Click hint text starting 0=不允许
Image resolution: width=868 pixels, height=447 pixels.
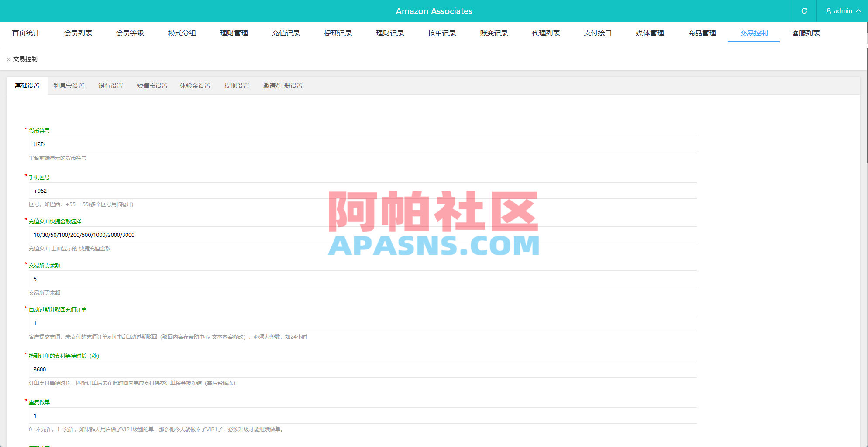pyautogui.click(x=157, y=429)
